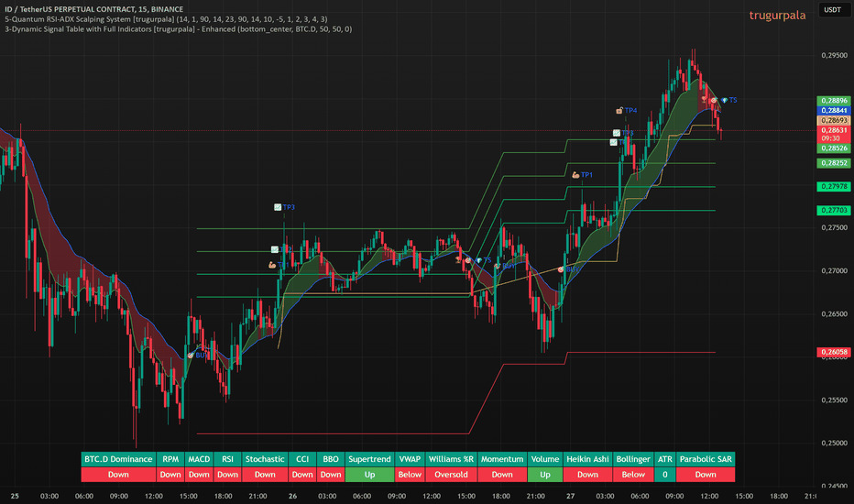Click the peach 0,28693 price label
Image resolution: width=854 pixels, height=504 pixels.
point(834,120)
